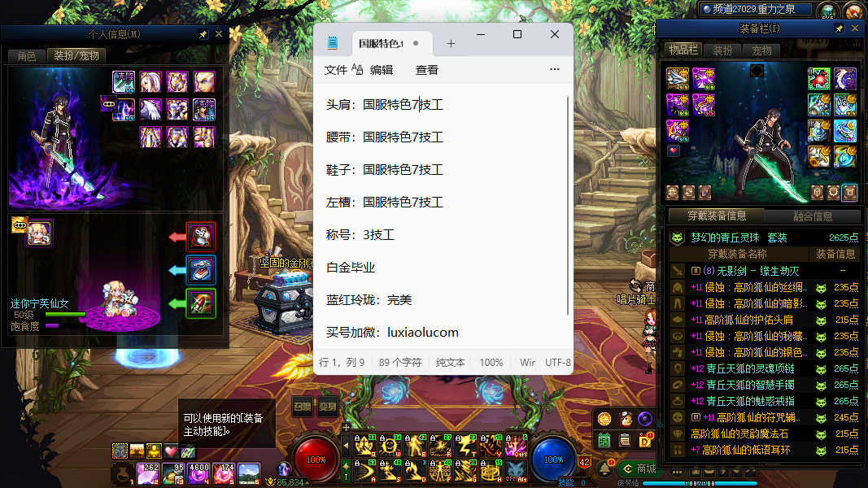Click the red HP orb
Screen dimensions: 868x488
316,459
